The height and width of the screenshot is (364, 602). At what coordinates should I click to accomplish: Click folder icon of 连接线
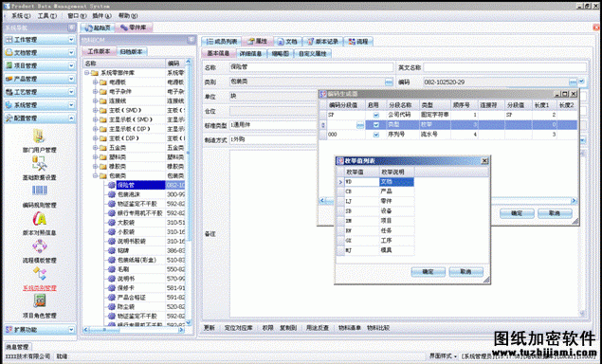point(103,101)
